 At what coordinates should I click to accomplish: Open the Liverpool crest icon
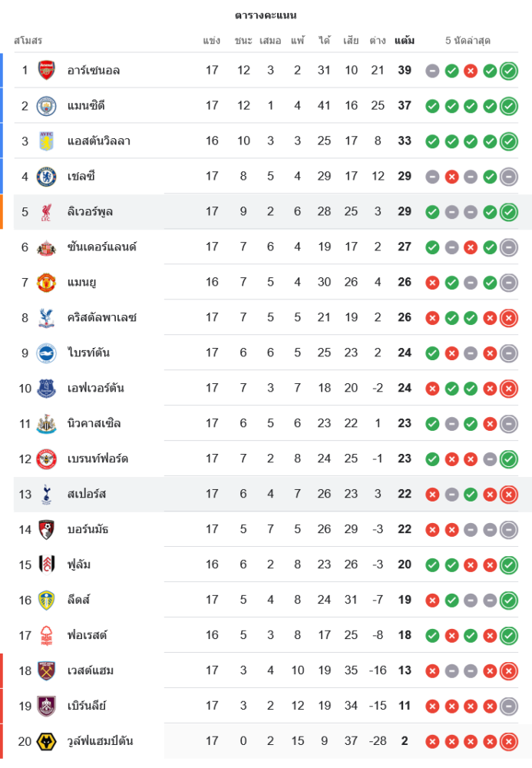click(47, 212)
